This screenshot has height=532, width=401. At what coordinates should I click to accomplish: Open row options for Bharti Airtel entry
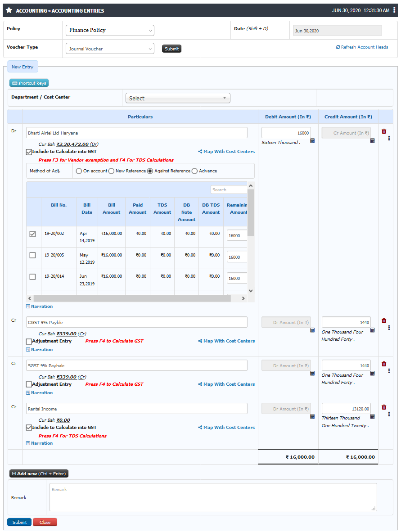click(x=389, y=138)
